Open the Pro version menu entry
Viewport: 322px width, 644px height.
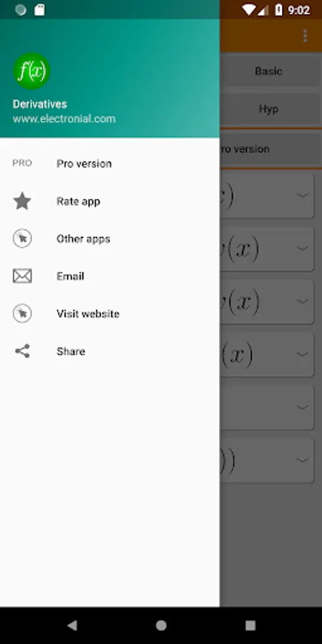109,163
